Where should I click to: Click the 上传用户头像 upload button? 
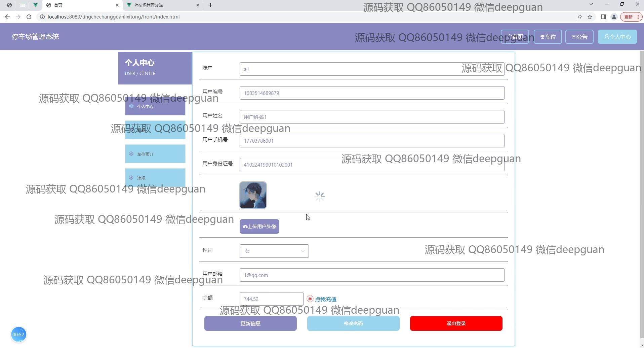259,227
